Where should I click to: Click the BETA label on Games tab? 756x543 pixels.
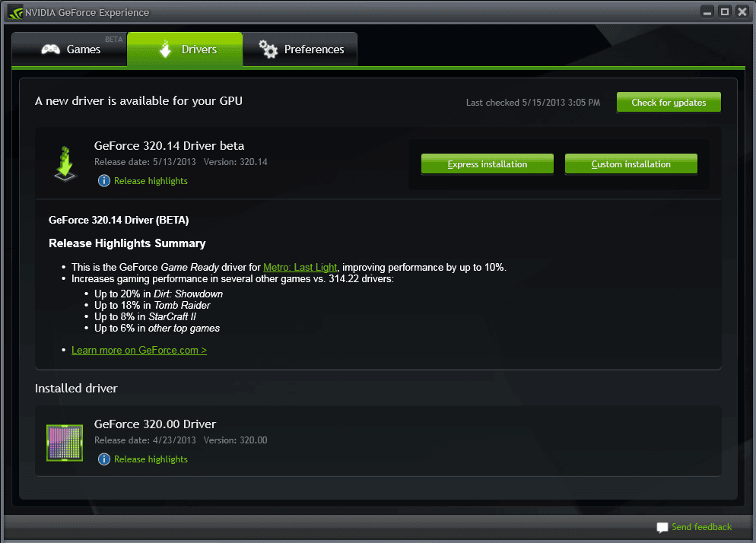114,39
